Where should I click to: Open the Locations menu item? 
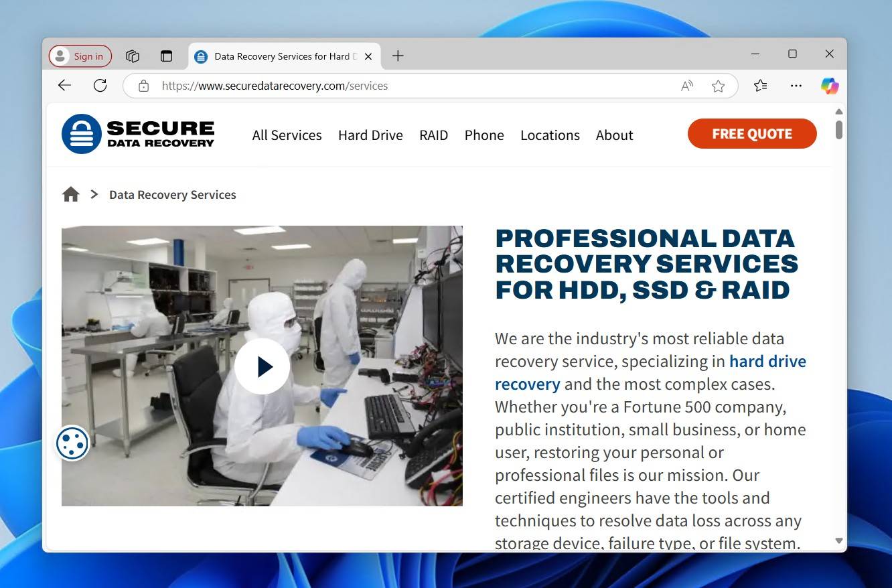coord(550,135)
